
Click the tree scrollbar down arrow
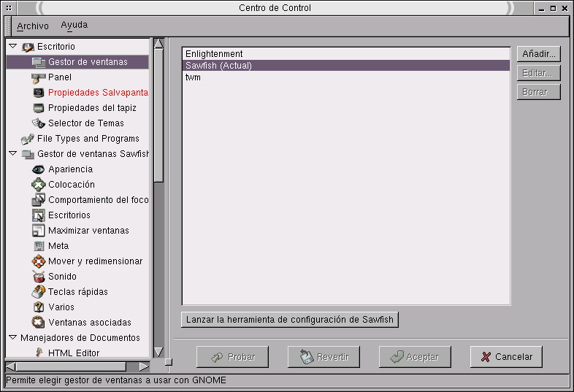(x=158, y=352)
